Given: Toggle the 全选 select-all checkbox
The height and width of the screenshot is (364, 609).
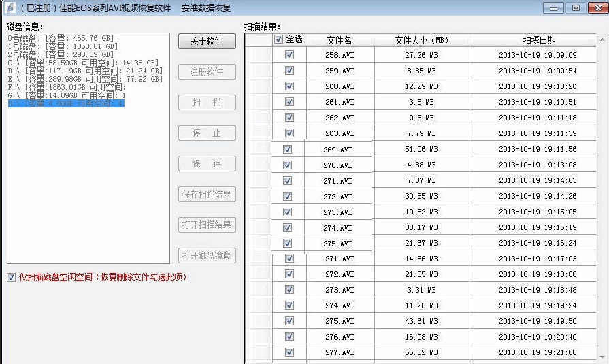Looking at the screenshot, I should click(x=278, y=39).
